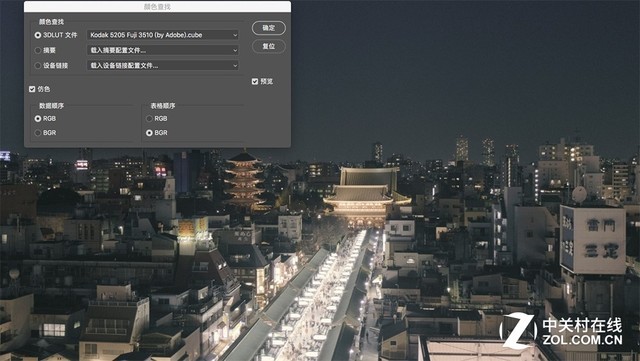Open the 载入设备链接配置文件 dropdown
The height and width of the screenshot is (361, 640).
(x=163, y=65)
